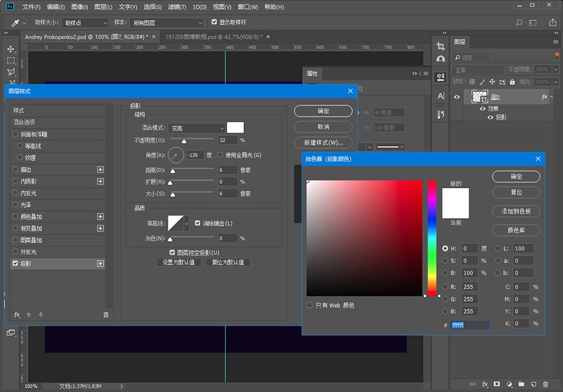Image resolution: width=563 pixels, height=392 pixels.
Task: Open the Properties panel icon in dock
Action: tap(441, 77)
